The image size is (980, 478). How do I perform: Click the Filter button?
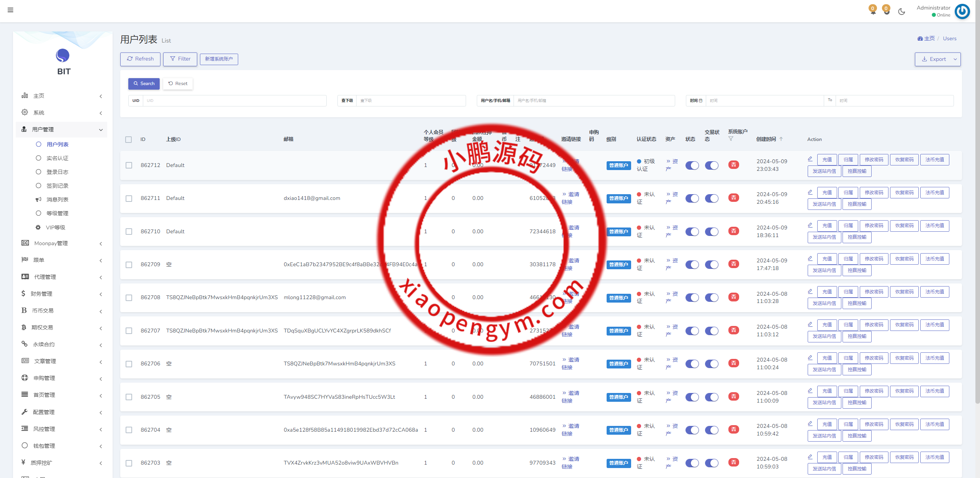[x=180, y=59]
